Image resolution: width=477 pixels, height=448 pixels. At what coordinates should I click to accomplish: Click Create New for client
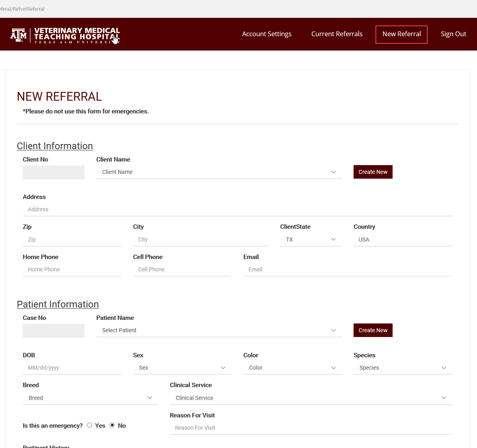point(373,172)
